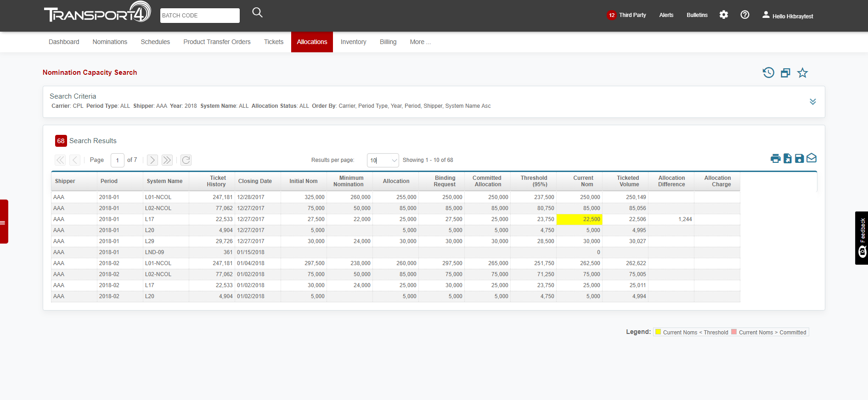The width and height of the screenshot is (868, 400).
Task: Open the settings gear icon
Action: [723, 15]
